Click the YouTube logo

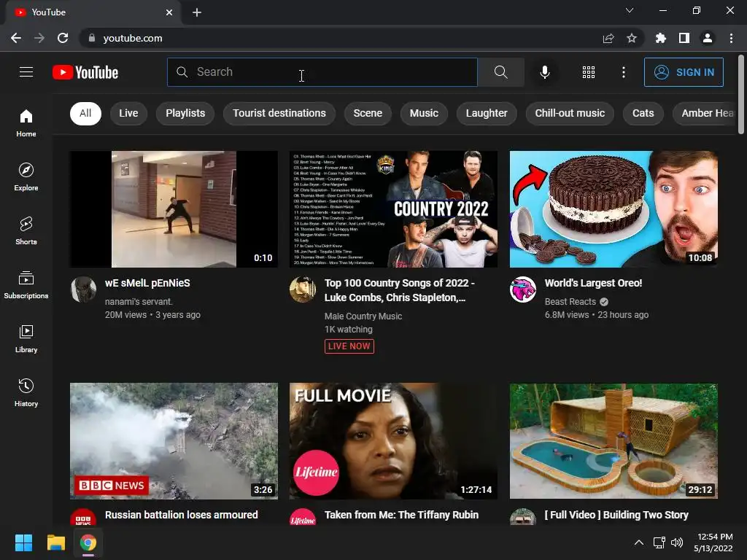[85, 72]
